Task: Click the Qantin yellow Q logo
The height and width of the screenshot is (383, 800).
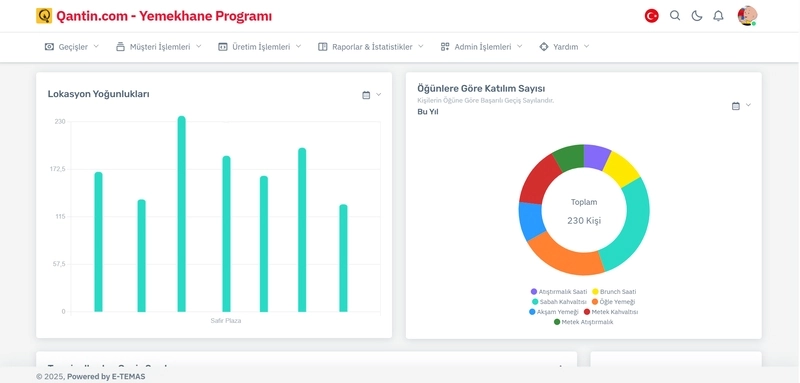Action: click(44, 16)
